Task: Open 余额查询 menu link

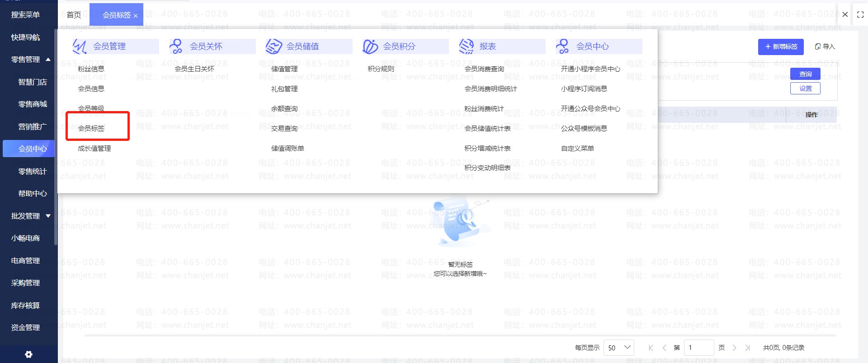Action: pos(284,109)
